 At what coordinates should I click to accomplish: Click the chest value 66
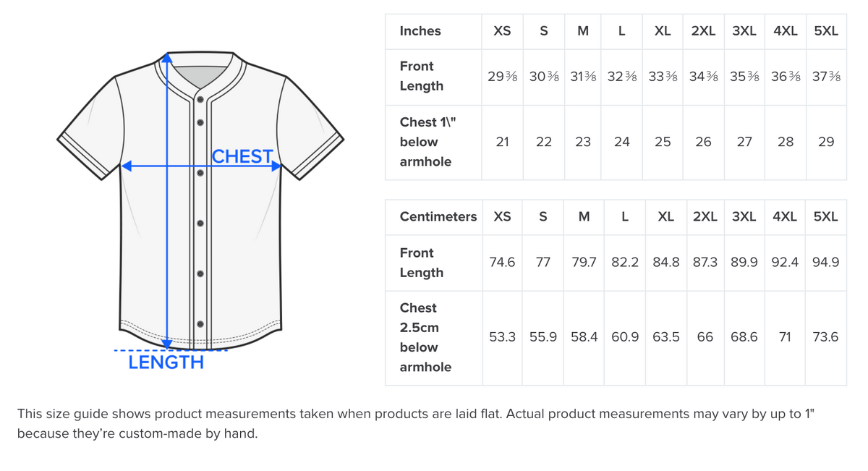(705, 337)
